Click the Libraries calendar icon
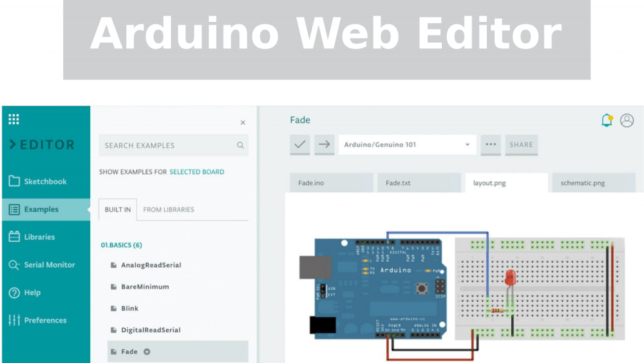This screenshot has width=644, height=363. (x=14, y=237)
